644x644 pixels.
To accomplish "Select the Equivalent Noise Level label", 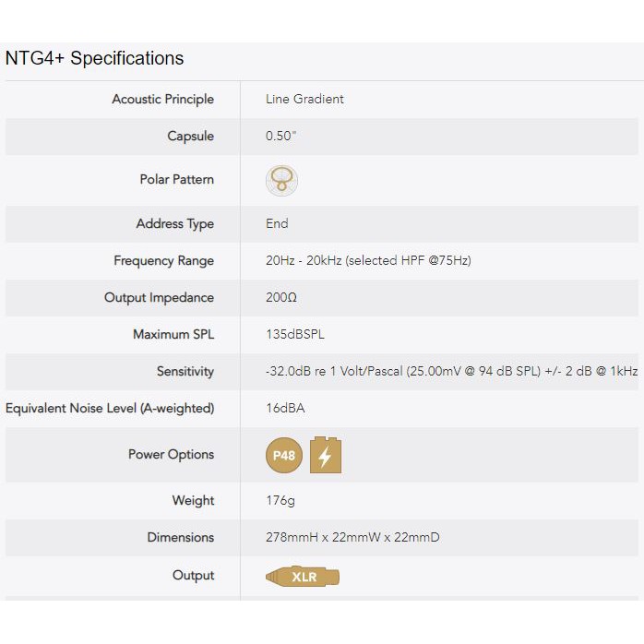I will [x=110, y=409].
